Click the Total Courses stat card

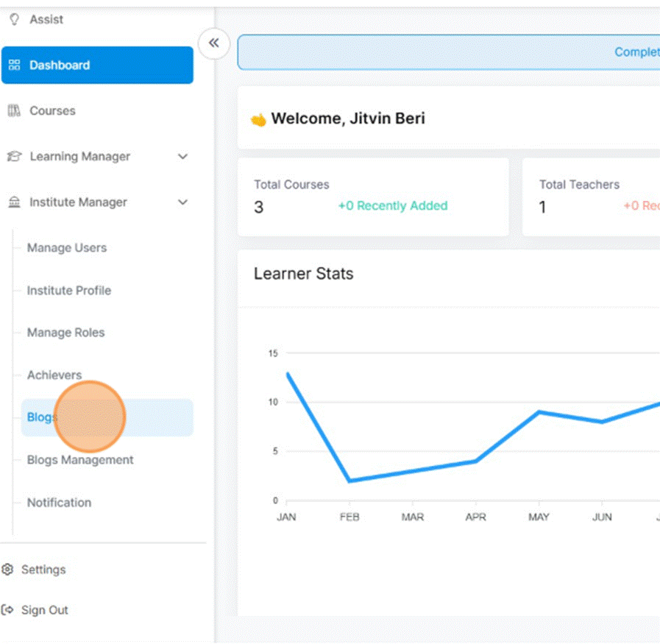(x=373, y=197)
